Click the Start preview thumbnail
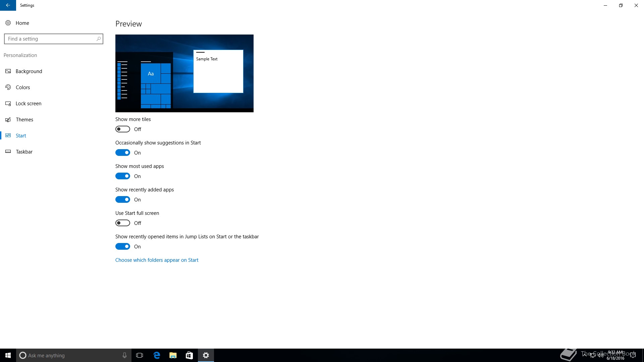 click(x=184, y=73)
